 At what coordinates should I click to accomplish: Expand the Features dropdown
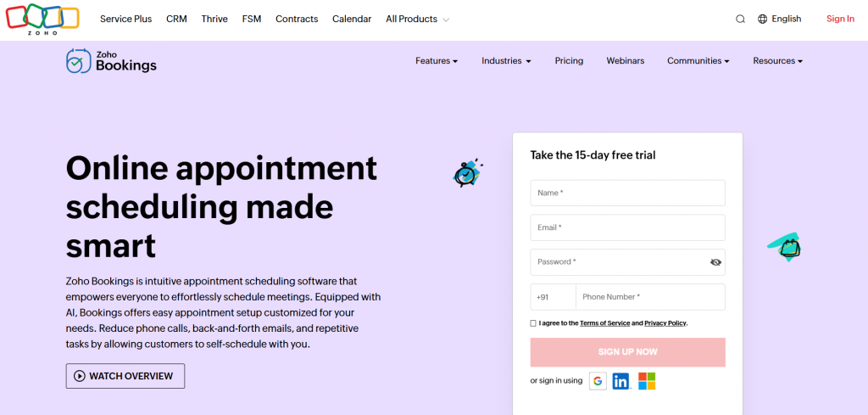pyautogui.click(x=437, y=61)
